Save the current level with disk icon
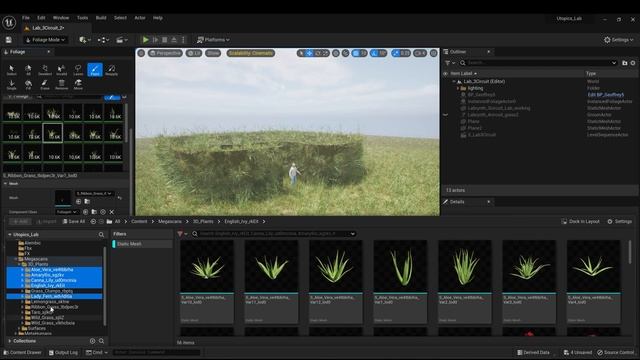The image size is (640, 360). tap(9, 40)
